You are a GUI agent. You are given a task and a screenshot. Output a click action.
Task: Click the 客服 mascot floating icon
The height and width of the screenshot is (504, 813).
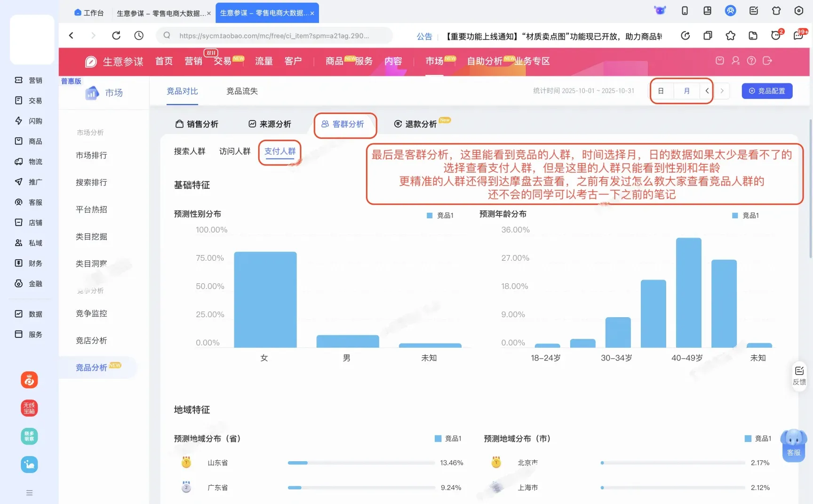[794, 445]
